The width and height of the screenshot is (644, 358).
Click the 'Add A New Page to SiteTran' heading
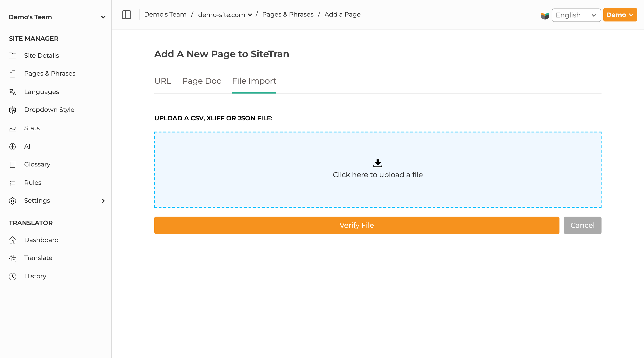(222, 54)
